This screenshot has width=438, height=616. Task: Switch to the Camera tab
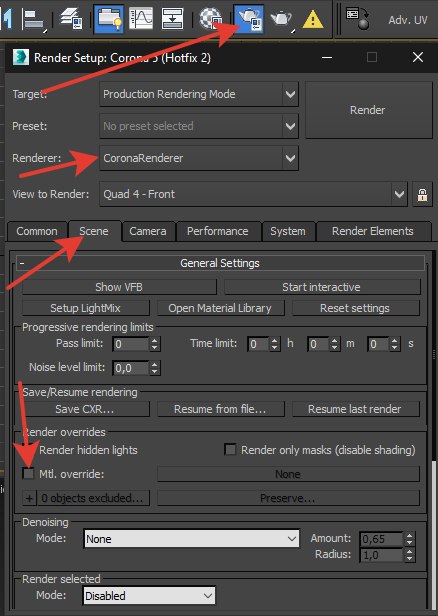tap(148, 231)
